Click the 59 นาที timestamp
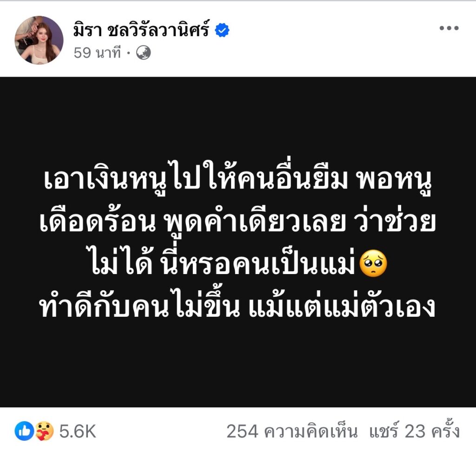 tap(97, 53)
